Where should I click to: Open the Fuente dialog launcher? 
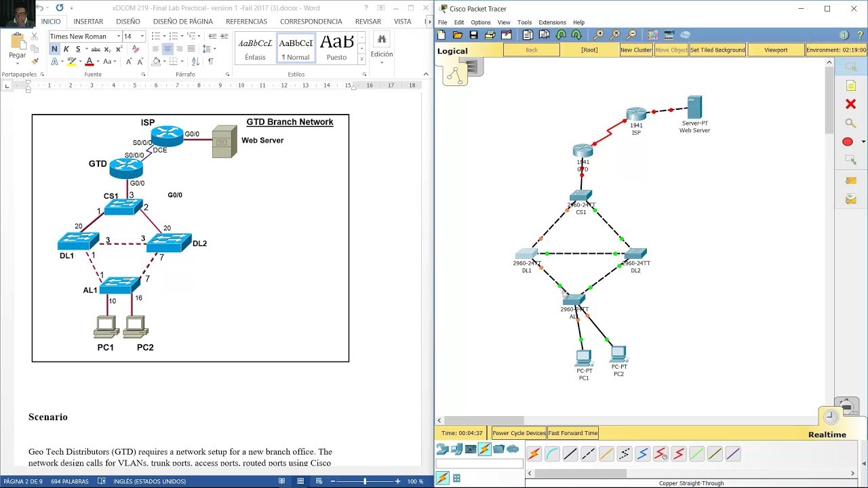tap(144, 74)
